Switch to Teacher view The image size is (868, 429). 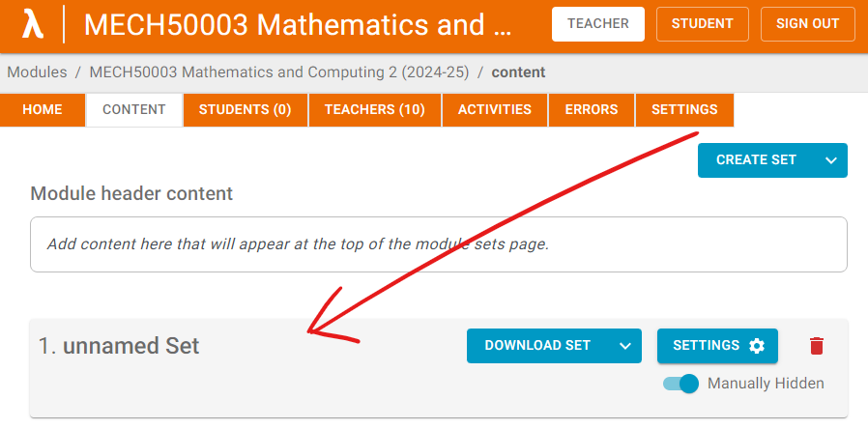pos(597,24)
